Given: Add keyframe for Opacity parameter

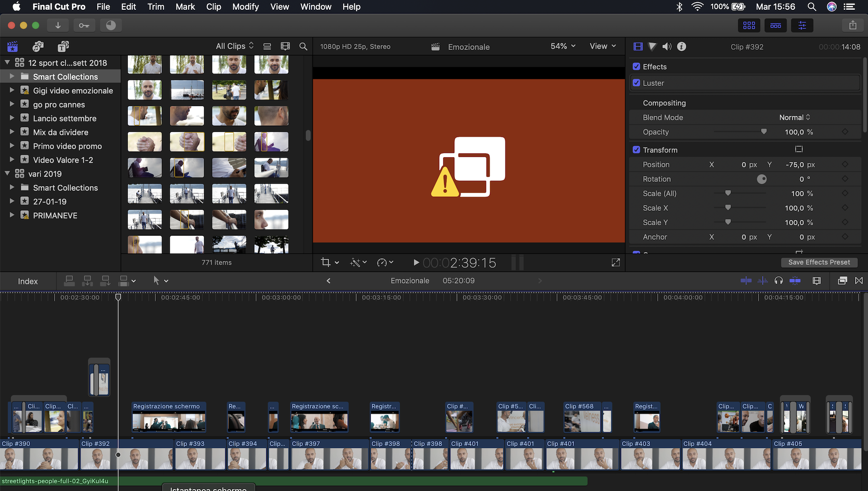Looking at the screenshot, I should coord(845,132).
